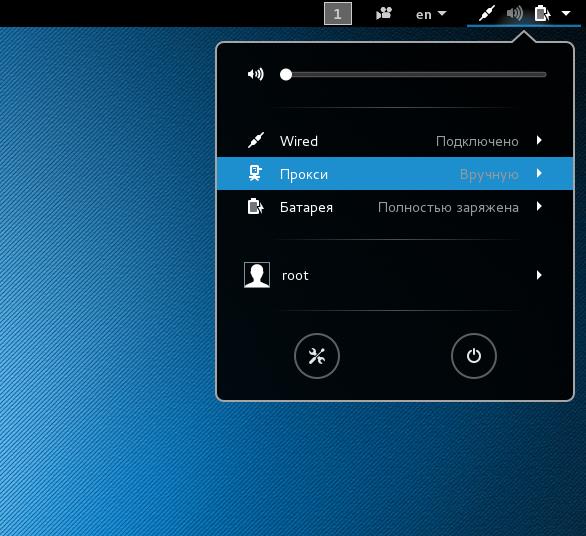Select the Wired menu entry

(x=395, y=141)
